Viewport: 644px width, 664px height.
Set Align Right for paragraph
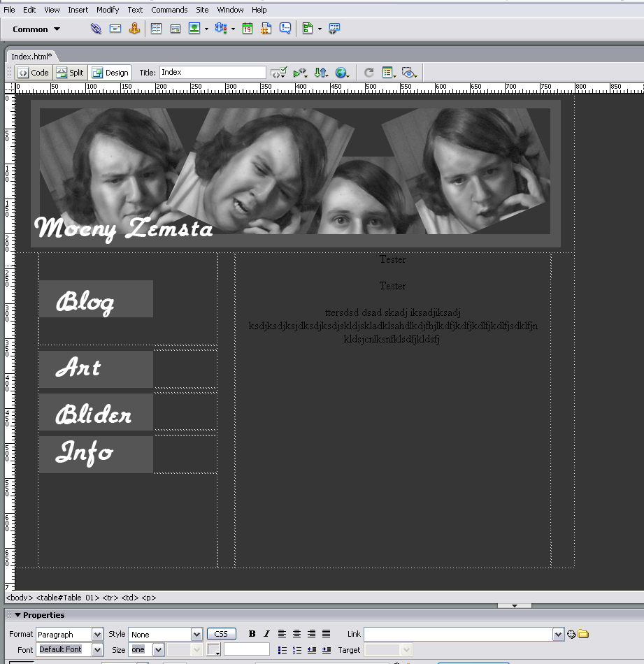pyautogui.click(x=311, y=634)
